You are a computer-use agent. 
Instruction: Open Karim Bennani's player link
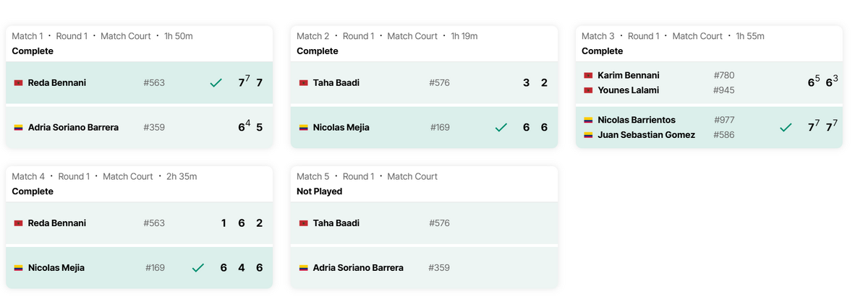[628, 75]
